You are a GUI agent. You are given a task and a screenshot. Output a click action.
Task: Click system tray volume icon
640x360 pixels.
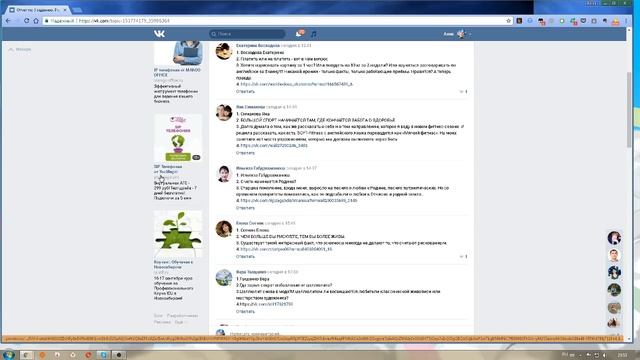tap(604, 355)
